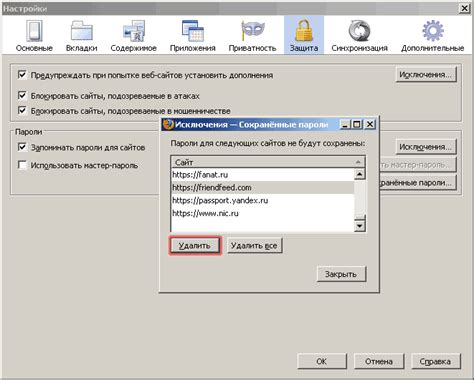This screenshot has height=380, width=474.
Task: Enable Использовать мастер-пароль checkbox
Action: coord(22,165)
